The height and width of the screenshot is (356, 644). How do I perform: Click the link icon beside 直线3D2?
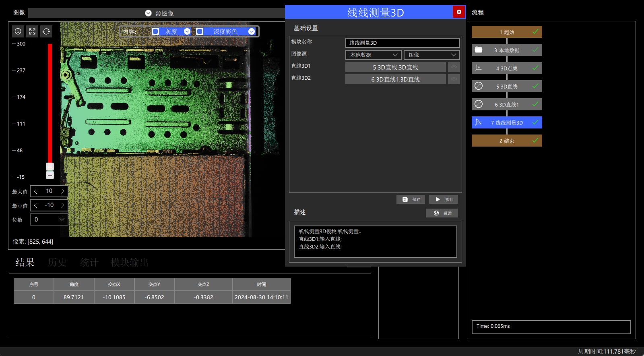point(454,79)
